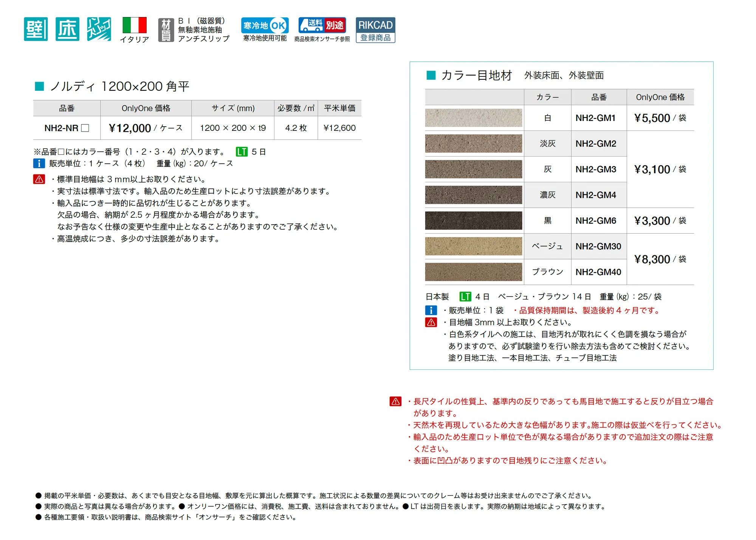Screen dimensions: 756x540
Task: Click the ¥5,500 / 袋 price
Action: pos(660,118)
